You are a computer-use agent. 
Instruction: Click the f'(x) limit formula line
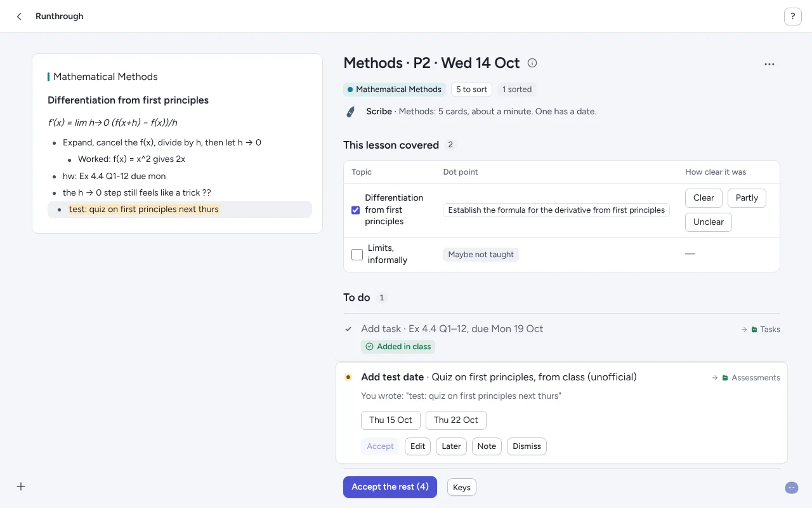(112, 123)
